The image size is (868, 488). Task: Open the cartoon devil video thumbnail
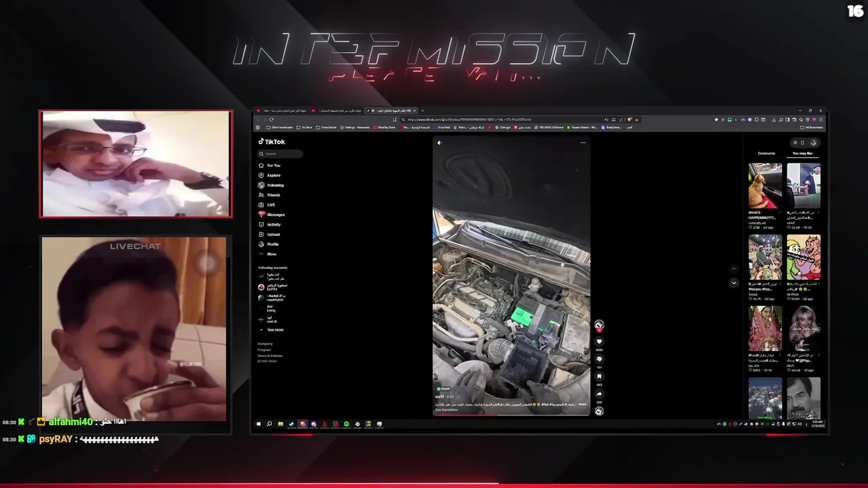pos(804,257)
